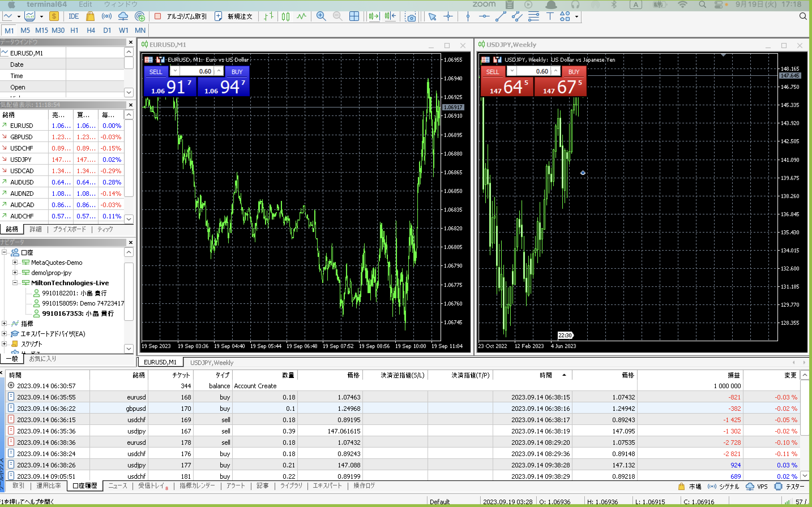812x507 pixels.
Task: Select the crosshair tool
Action: coord(448,16)
